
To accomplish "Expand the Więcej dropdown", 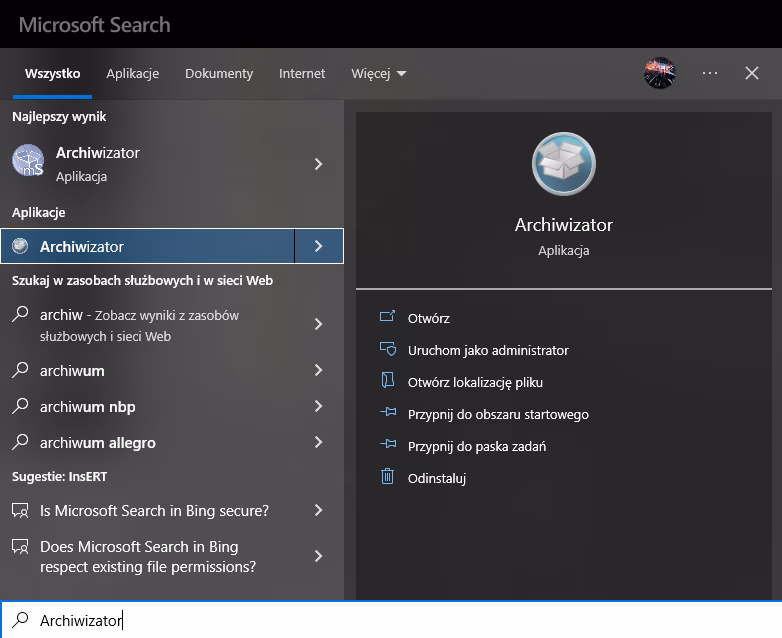I will [379, 73].
